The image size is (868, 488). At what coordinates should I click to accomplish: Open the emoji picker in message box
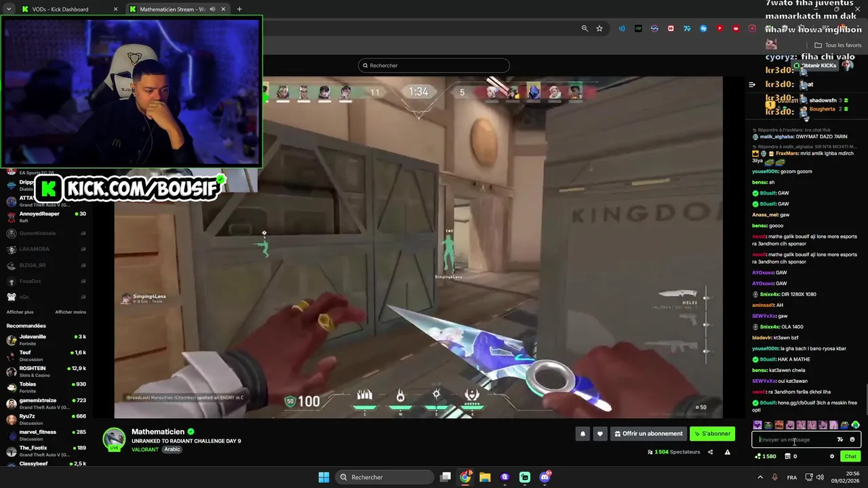pyautogui.click(x=852, y=440)
